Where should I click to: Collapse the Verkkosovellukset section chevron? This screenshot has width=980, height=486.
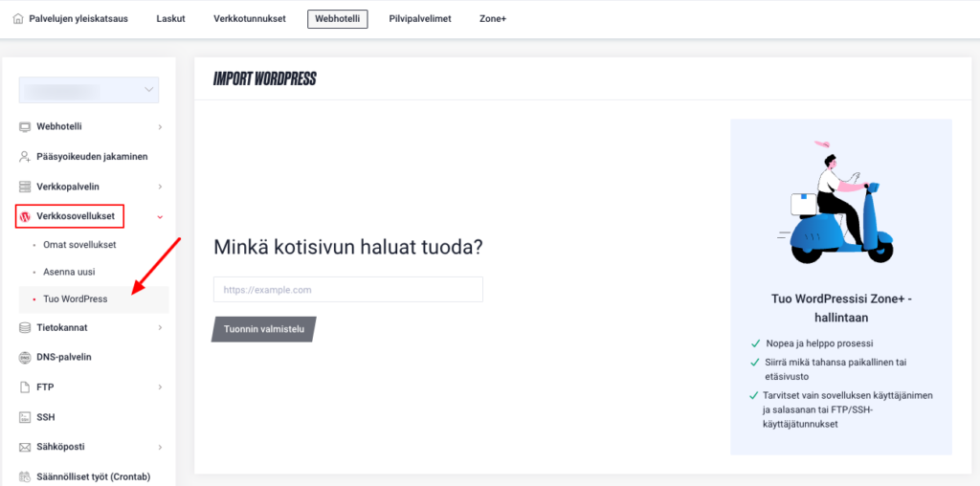point(160,217)
